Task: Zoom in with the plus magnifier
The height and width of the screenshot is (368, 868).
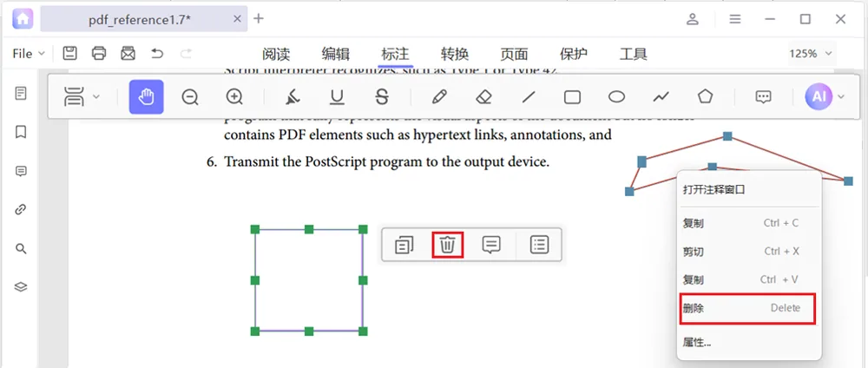Action: [x=234, y=97]
